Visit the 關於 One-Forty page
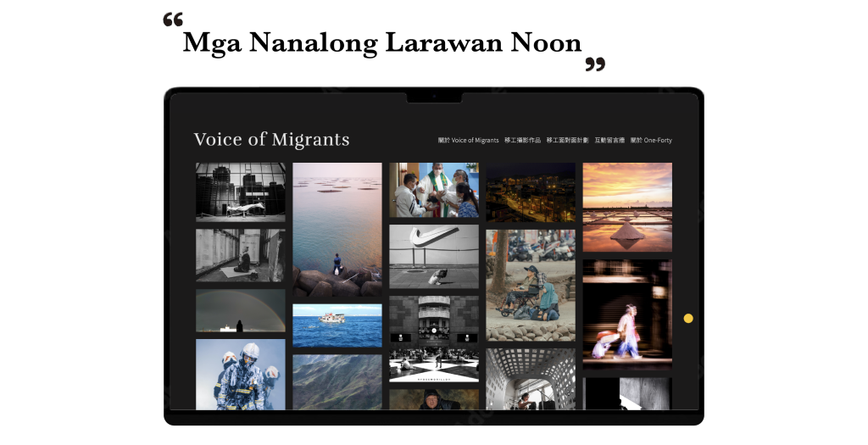 click(x=651, y=141)
